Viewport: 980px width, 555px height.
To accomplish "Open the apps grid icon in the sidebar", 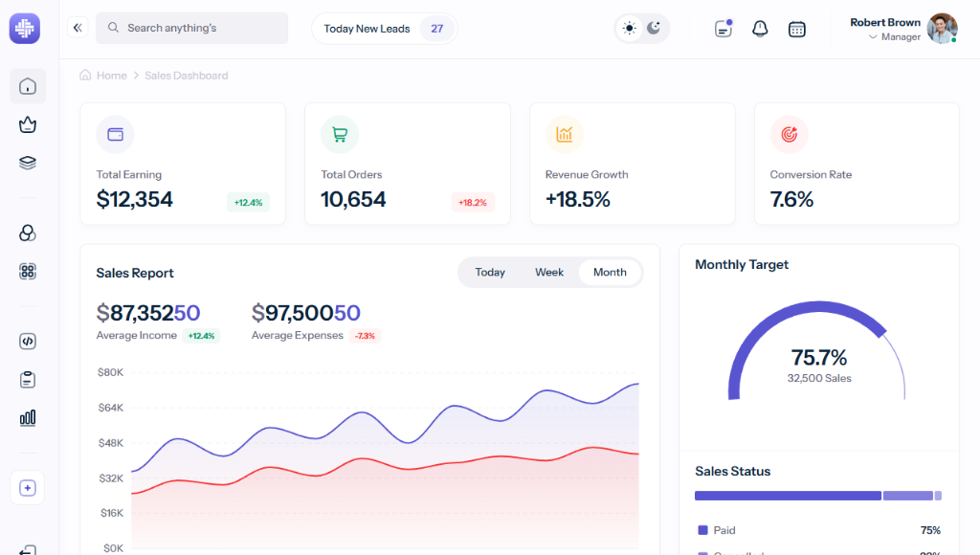I will point(27,271).
